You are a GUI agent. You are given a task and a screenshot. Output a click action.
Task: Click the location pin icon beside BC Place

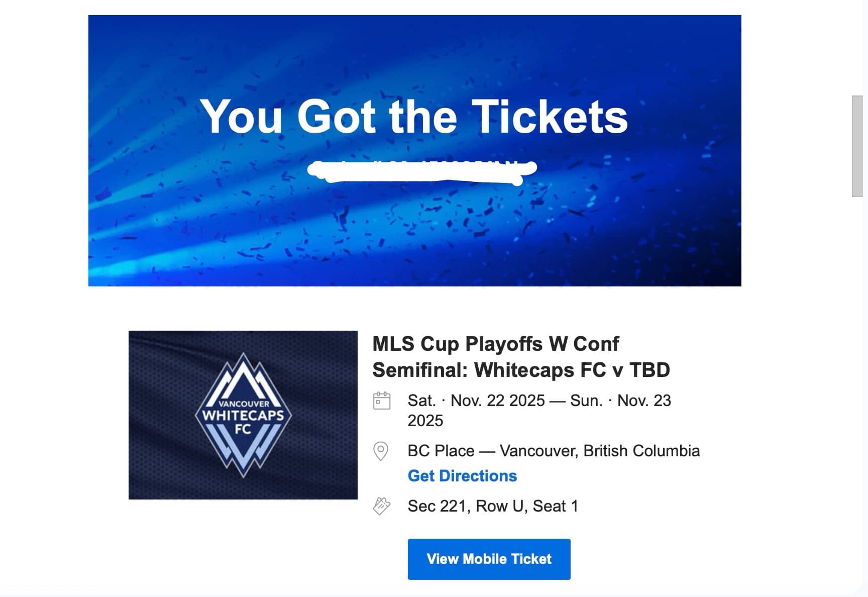[381, 451]
